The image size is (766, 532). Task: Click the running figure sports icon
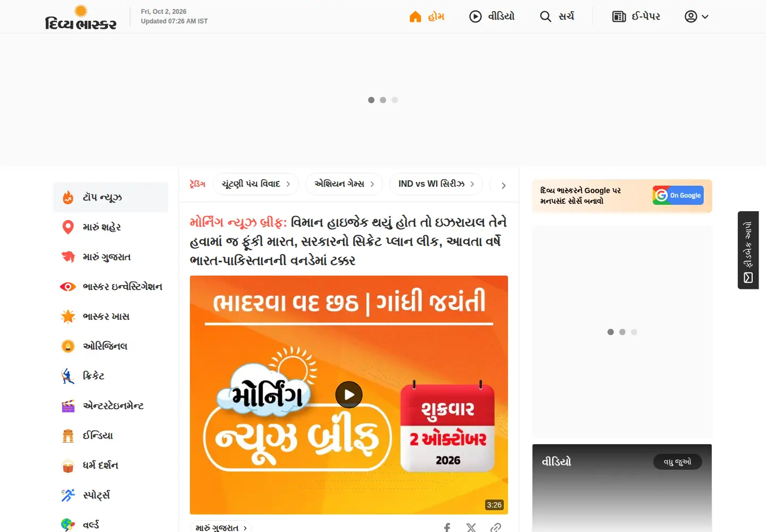[x=68, y=495]
